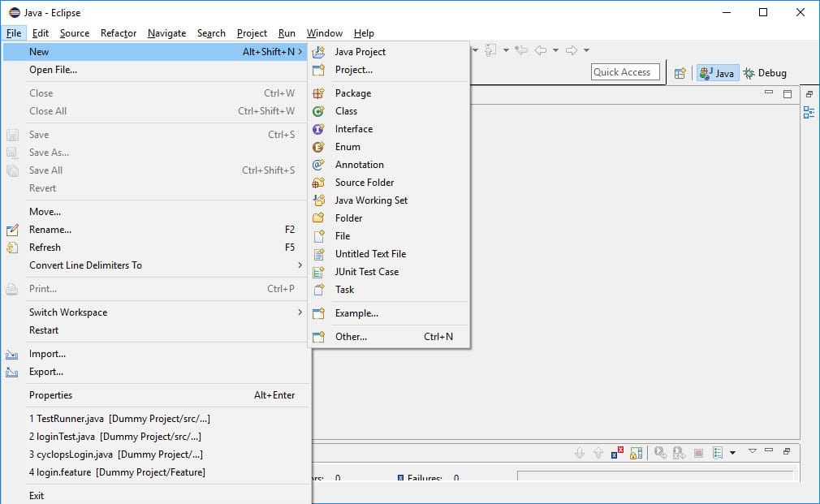Click Rerun Failed Tests First icon
This screenshot has width=820, height=504.
pyautogui.click(x=679, y=453)
